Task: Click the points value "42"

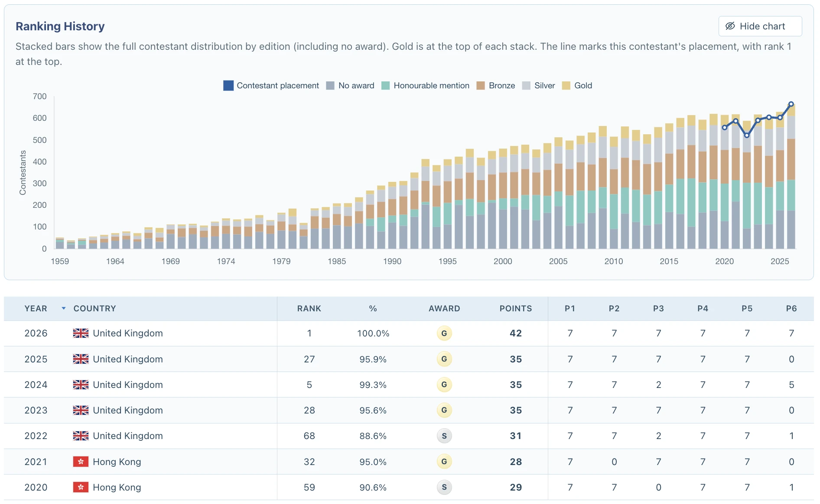Action: pos(516,333)
